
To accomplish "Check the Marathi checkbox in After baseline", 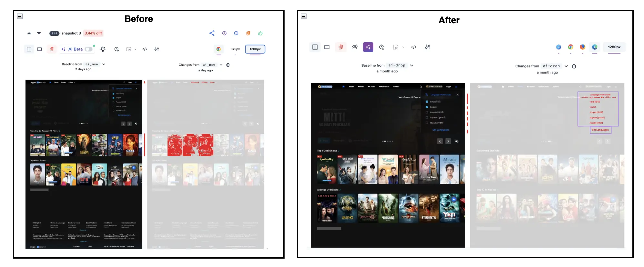I will click(x=427, y=123).
